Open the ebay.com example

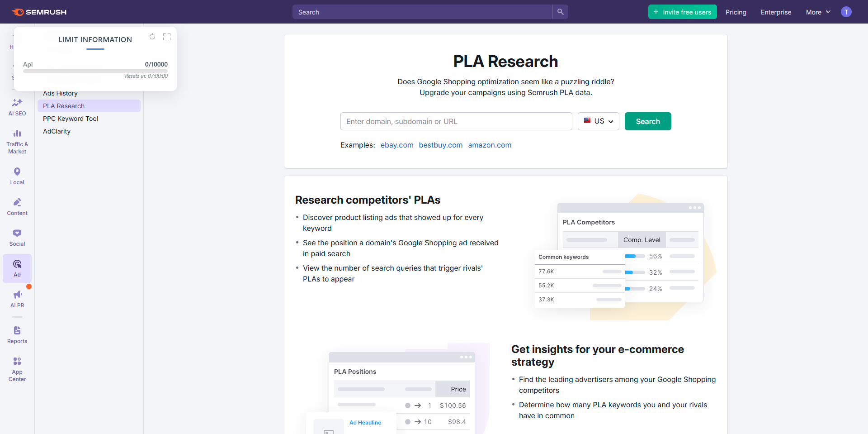[397, 145]
